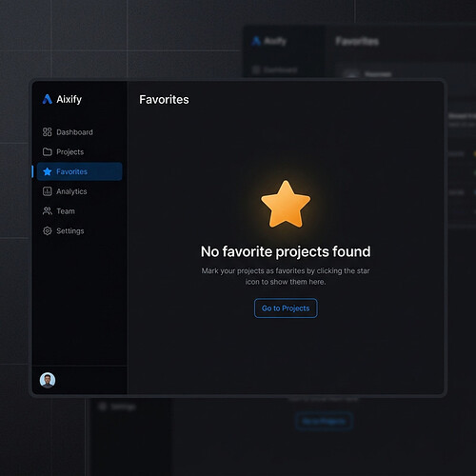Image resolution: width=476 pixels, height=476 pixels.
Task: Open the Team menu item
Action: (x=79, y=211)
